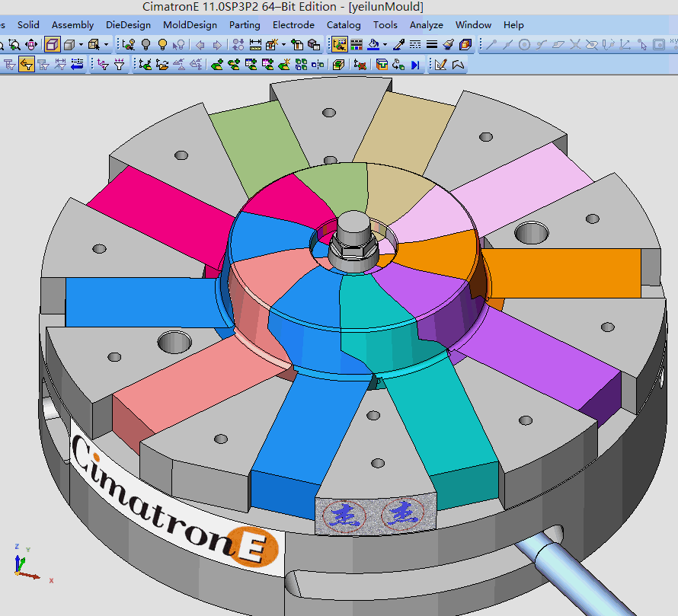Open the shaded cube display dropdown arrow

click(x=82, y=45)
